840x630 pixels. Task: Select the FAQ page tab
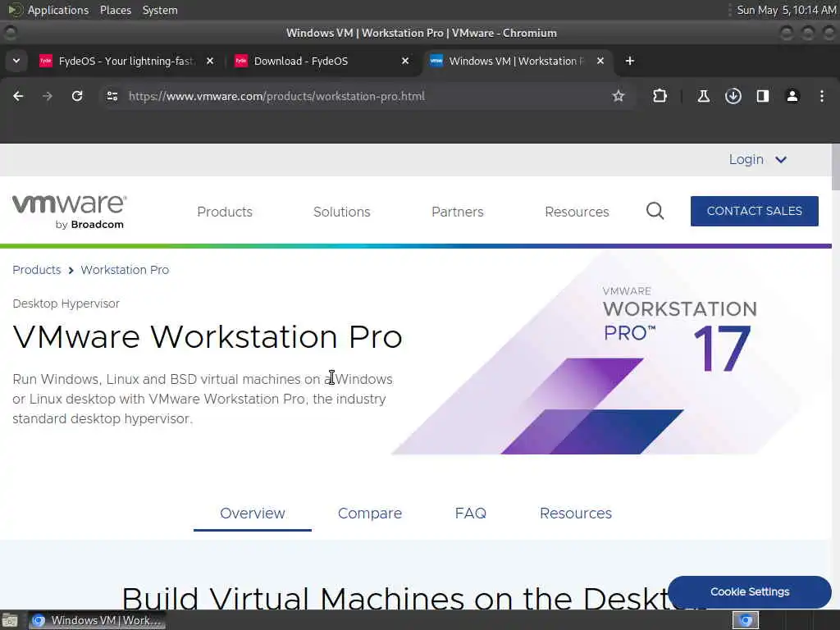[x=470, y=514]
